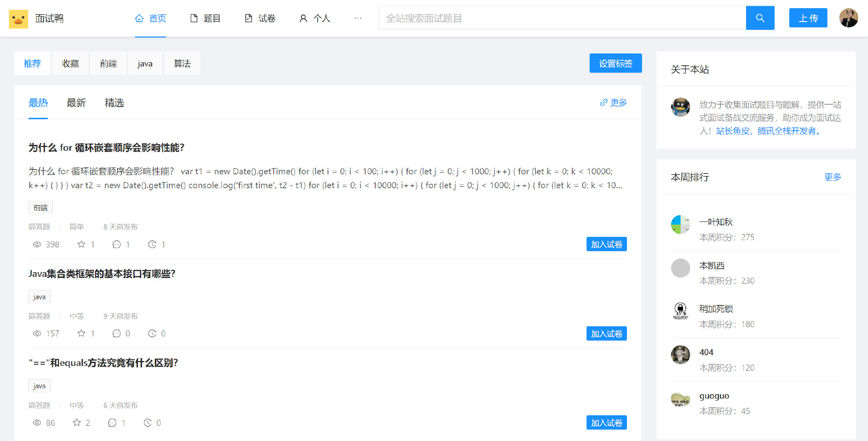
Task: Open the 精选 content tab
Action: click(x=115, y=102)
